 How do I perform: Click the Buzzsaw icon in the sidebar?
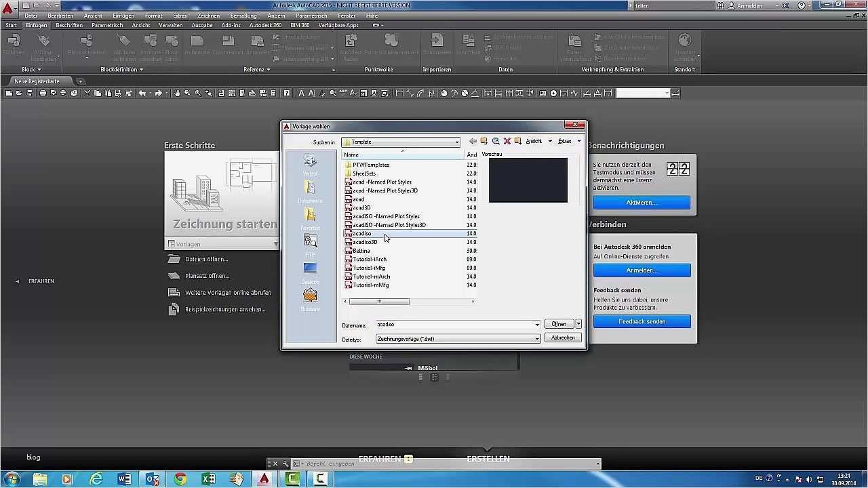[309, 296]
